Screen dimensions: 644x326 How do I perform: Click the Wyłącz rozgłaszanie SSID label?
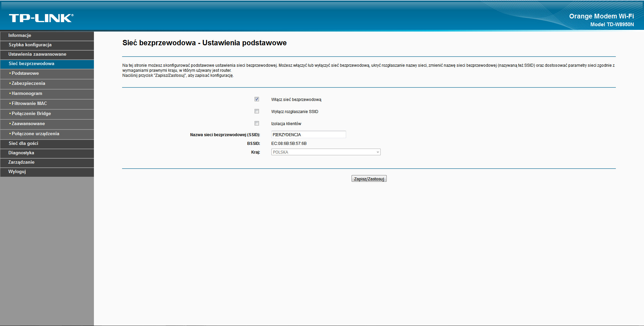coord(295,112)
